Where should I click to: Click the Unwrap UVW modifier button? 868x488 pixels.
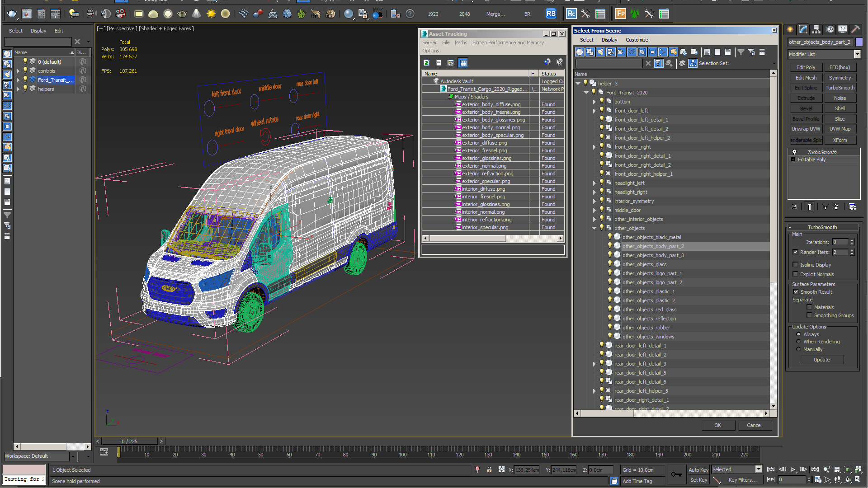pos(806,129)
